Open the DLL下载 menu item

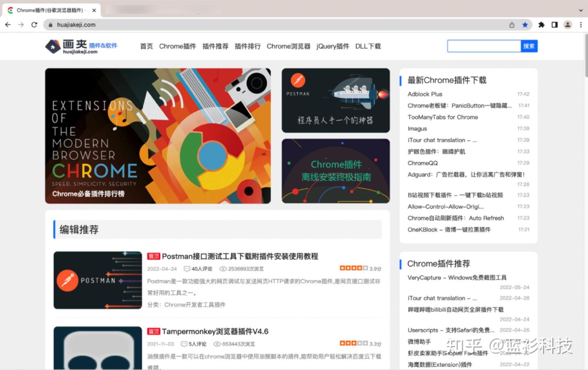point(368,46)
